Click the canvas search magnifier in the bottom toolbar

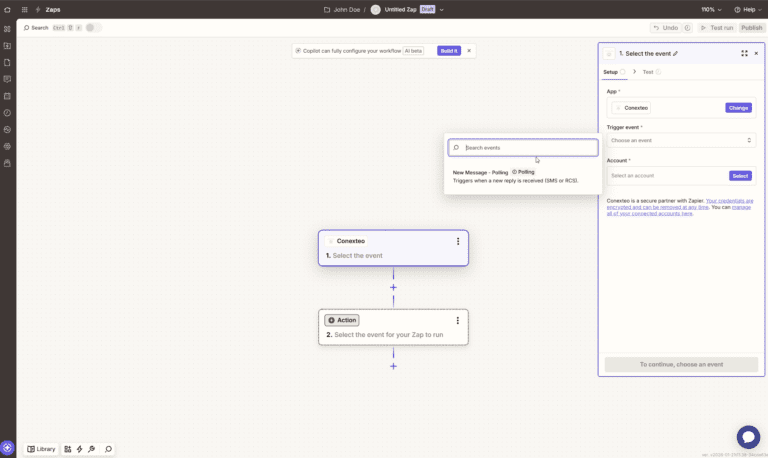tap(108, 449)
